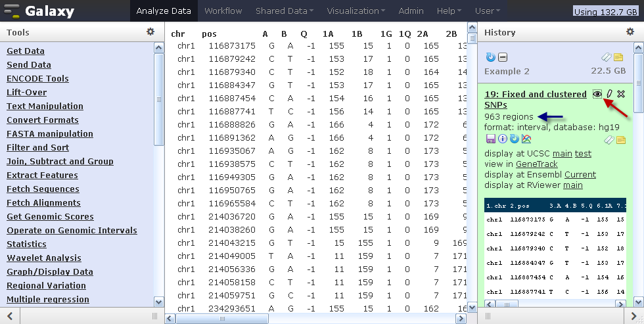The width and height of the screenshot is (644, 324).
Task: View details info icon for dataset 19
Action: (x=502, y=139)
